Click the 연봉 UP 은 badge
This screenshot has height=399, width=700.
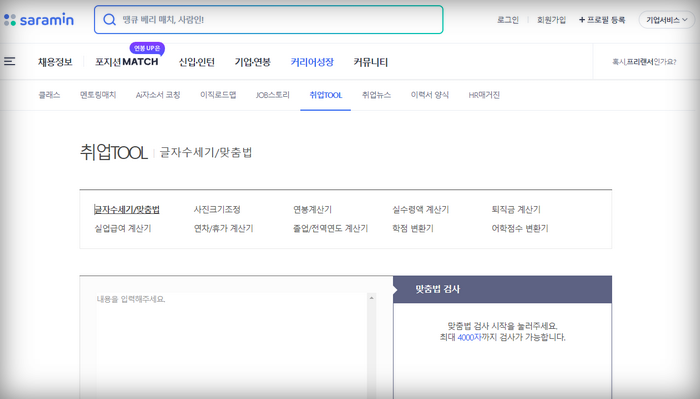(x=147, y=48)
